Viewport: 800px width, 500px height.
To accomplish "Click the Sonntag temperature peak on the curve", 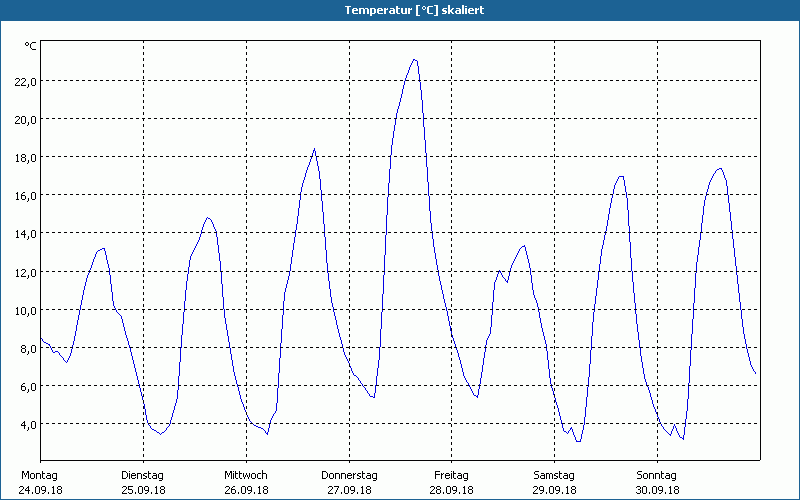I will pyautogui.click(x=720, y=168).
